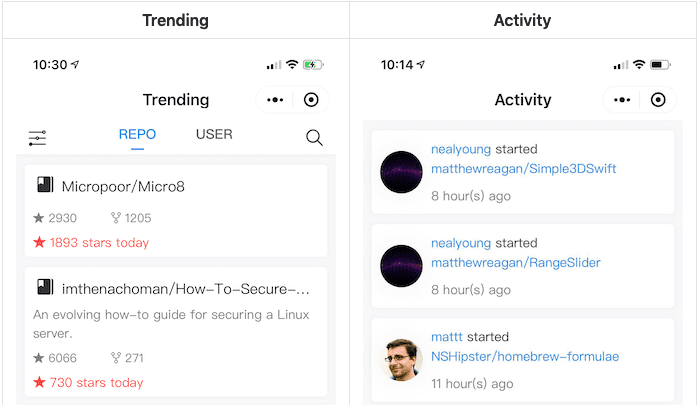The image size is (699, 405).
Task: Click the Micropoor/Micro8 repository book icon
Action: pyautogui.click(x=44, y=185)
